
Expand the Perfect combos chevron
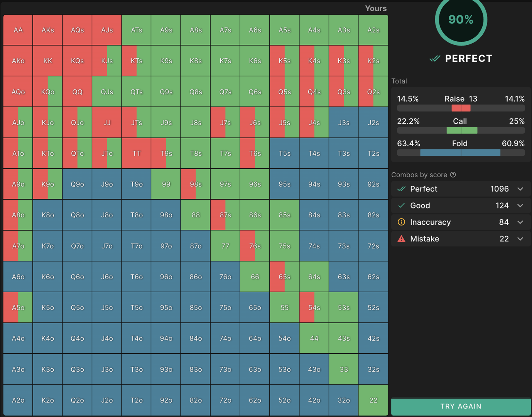pos(520,189)
